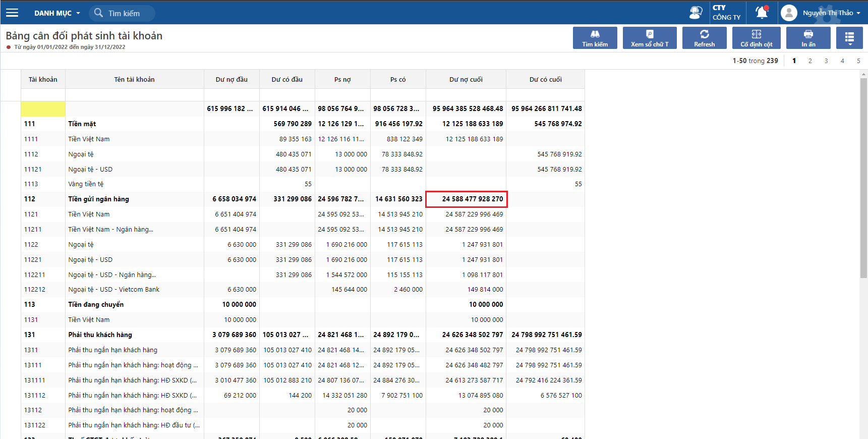Open Xem sổ chữ T view
868x439 pixels.
(x=649, y=38)
